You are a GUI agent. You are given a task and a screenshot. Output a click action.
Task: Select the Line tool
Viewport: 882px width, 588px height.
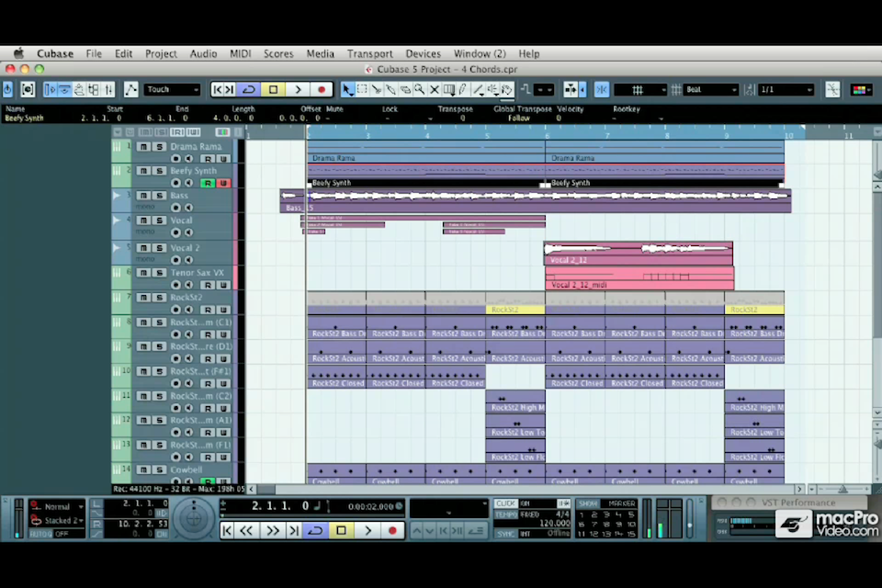[x=478, y=89]
